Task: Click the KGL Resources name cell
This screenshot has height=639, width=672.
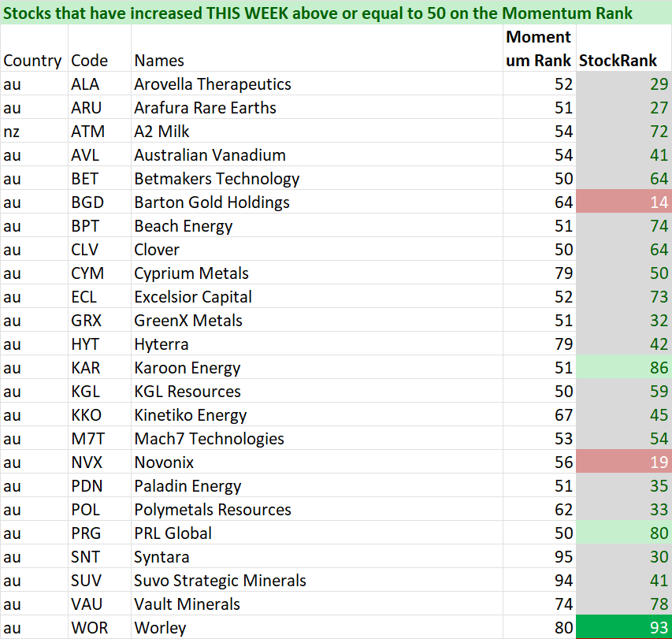Action: 317,391
